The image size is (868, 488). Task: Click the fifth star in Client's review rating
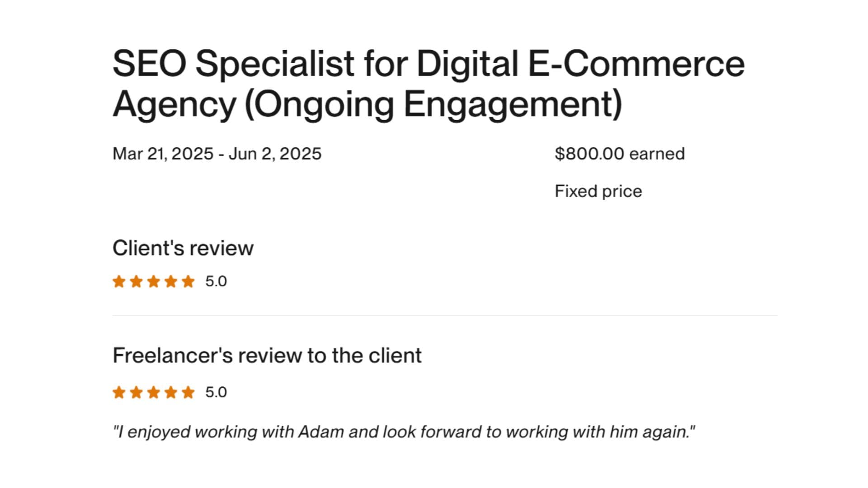point(188,282)
